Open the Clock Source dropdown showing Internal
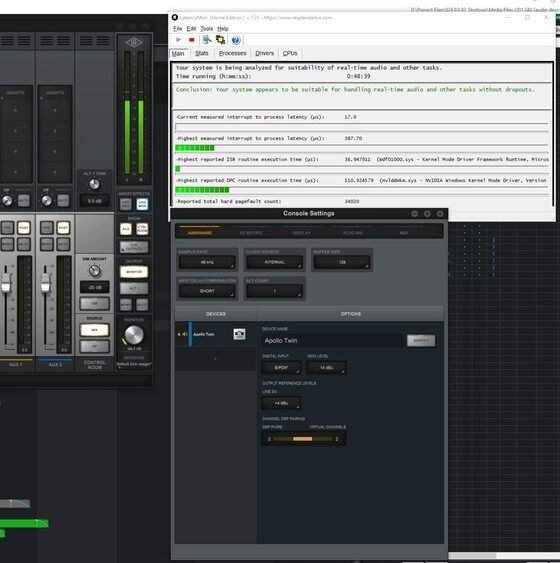The width and height of the screenshot is (560, 563). click(275, 262)
